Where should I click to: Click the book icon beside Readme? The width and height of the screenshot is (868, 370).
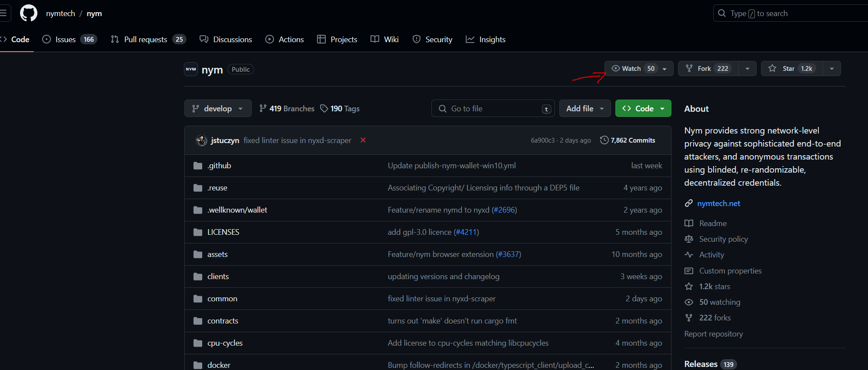pos(689,223)
